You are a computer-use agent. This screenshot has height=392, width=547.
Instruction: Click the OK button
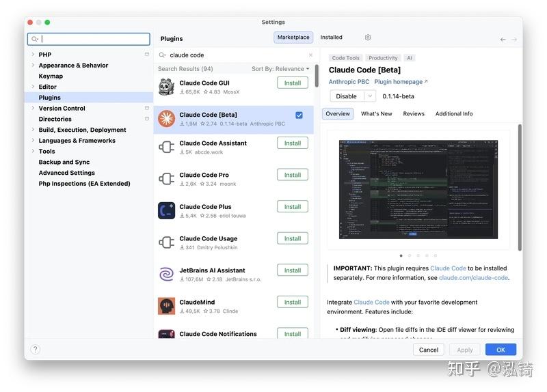(501, 350)
